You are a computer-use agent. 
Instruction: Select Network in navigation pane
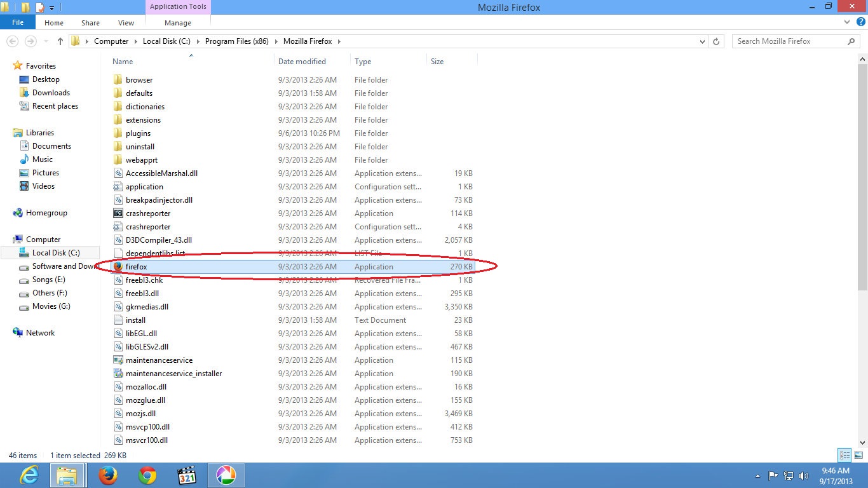[x=40, y=333]
